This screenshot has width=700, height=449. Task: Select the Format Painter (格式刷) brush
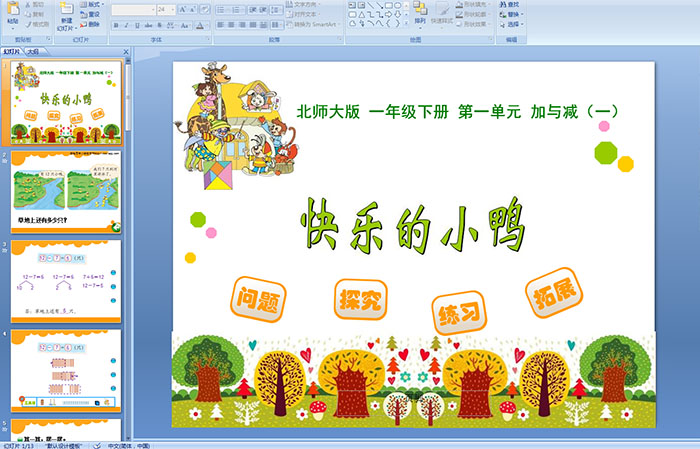click(x=28, y=25)
